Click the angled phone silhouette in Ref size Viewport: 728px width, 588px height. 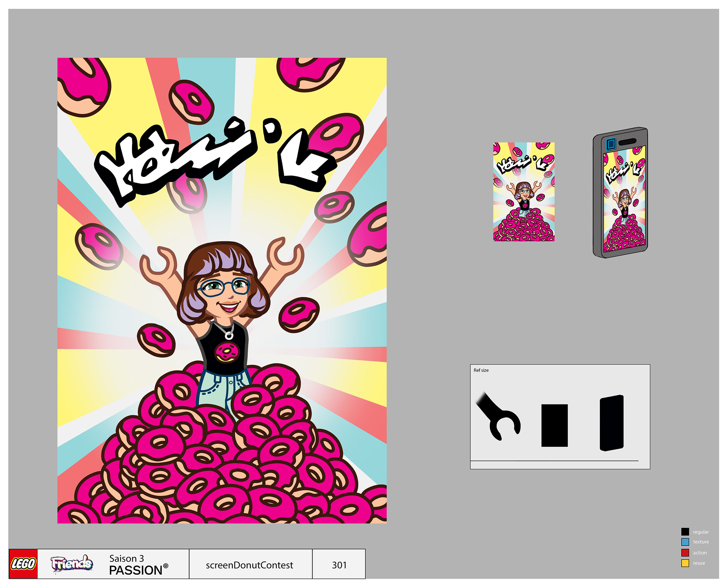pyautogui.click(x=612, y=423)
